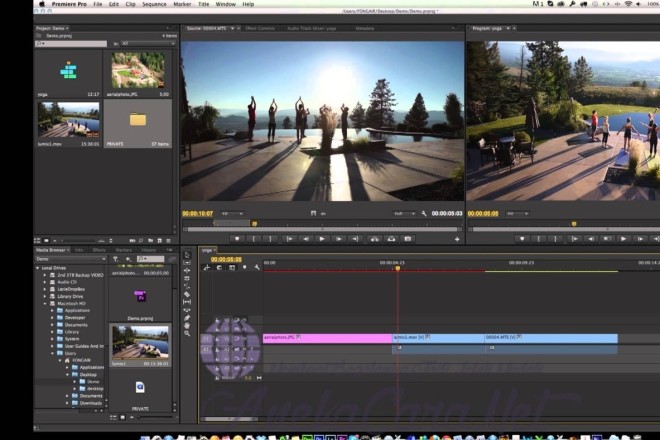The width and height of the screenshot is (660, 440).
Task: Click trash icon in Project panel
Action: click(168, 241)
